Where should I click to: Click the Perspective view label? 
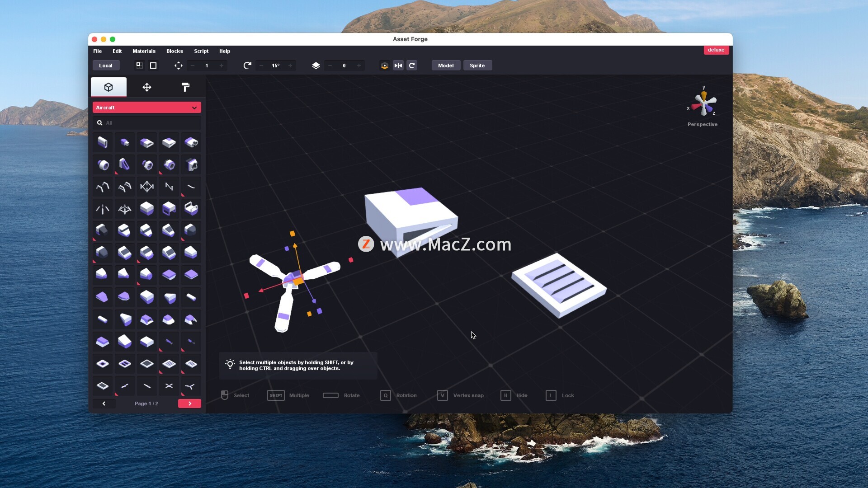703,124
